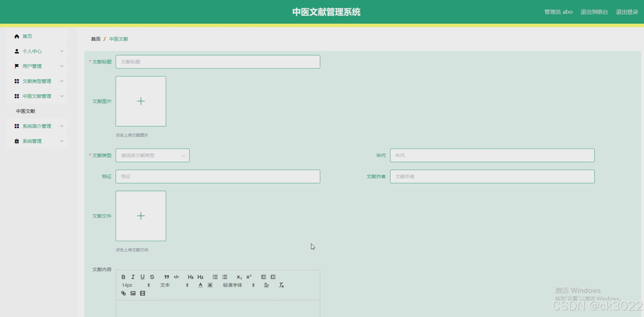Select the 中医文献 submenu item

tap(26, 111)
